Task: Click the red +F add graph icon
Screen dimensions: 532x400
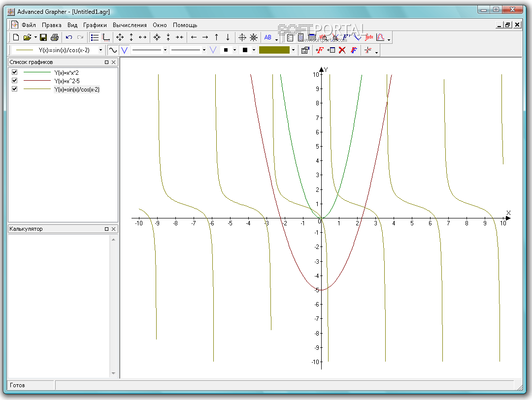Action: click(319, 50)
